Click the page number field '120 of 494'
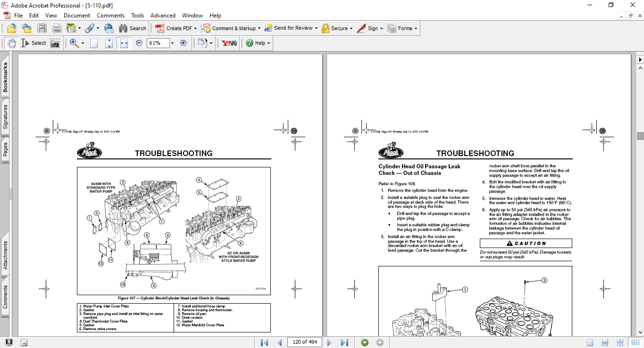644x348 pixels. point(305,342)
